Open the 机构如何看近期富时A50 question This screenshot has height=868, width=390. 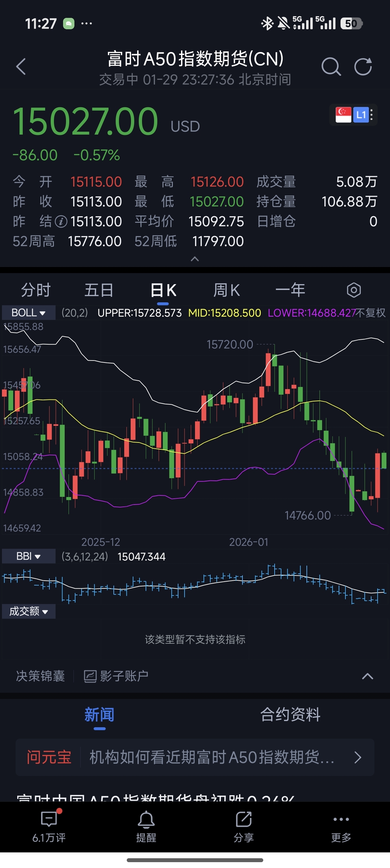click(x=212, y=757)
